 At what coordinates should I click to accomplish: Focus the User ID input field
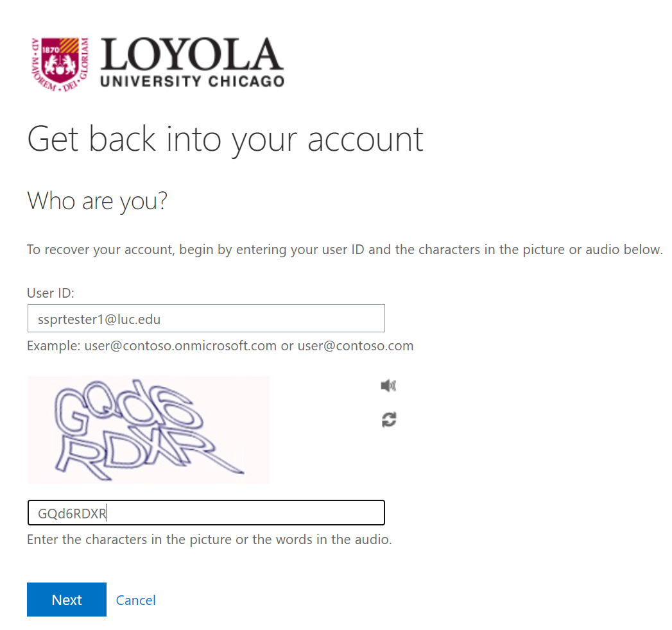pyautogui.click(x=205, y=318)
